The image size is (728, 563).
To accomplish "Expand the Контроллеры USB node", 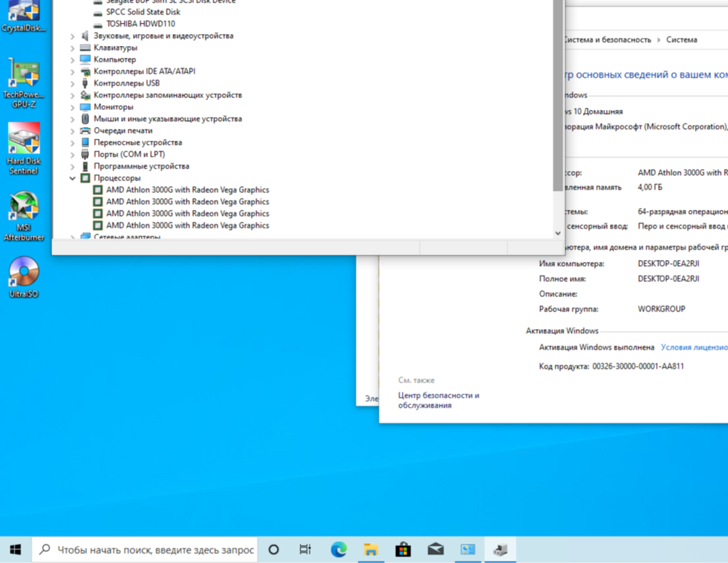I will [x=73, y=83].
